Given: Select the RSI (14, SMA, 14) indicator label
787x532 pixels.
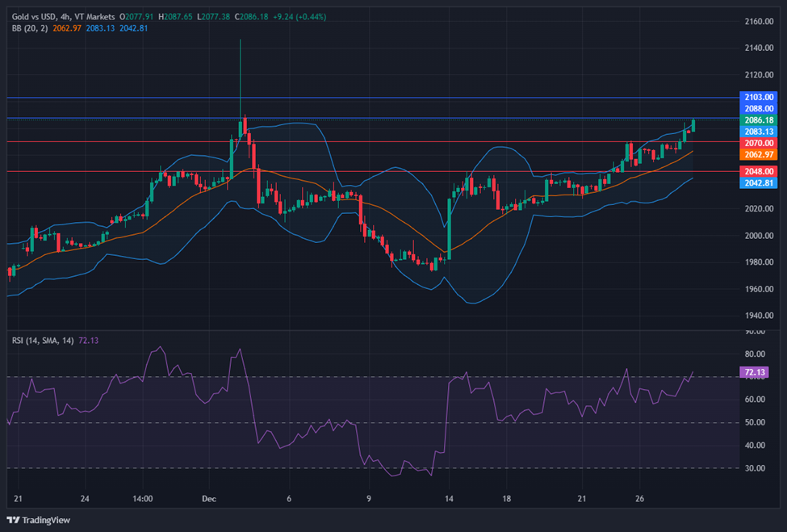Looking at the screenshot, I should pos(42,341).
